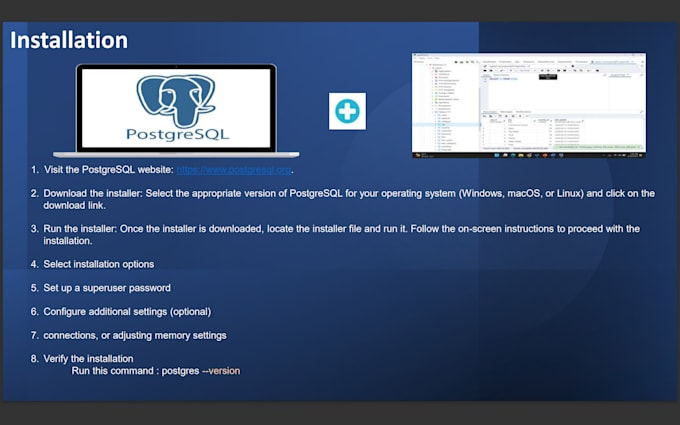This screenshot has height=425, width=680.
Task: Open the pgAdmin screenshot thumbnail
Action: 529,105
